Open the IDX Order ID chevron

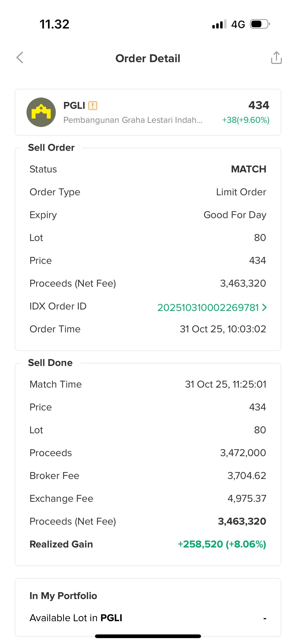pos(265,307)
